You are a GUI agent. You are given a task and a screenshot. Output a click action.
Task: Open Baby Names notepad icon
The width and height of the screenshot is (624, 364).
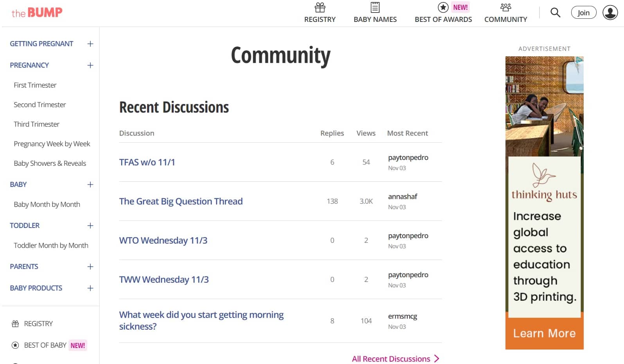(x=375, y=7)
